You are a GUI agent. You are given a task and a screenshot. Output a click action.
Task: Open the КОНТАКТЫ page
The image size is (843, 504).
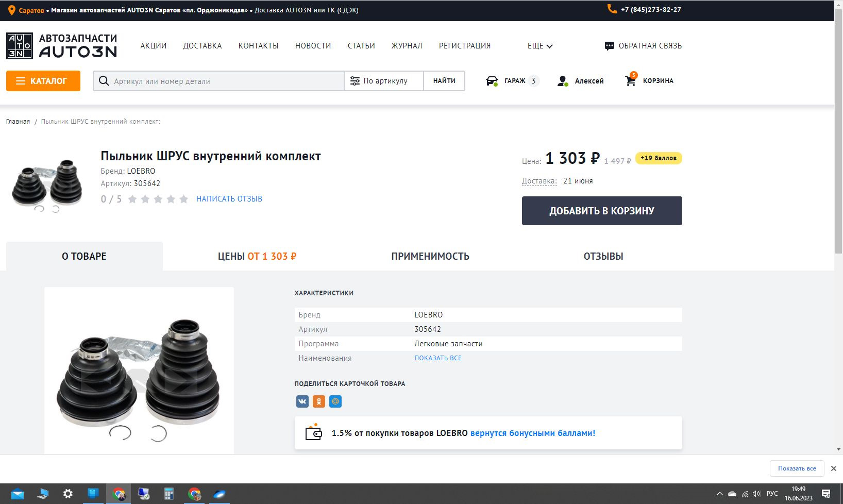point(258,46)
